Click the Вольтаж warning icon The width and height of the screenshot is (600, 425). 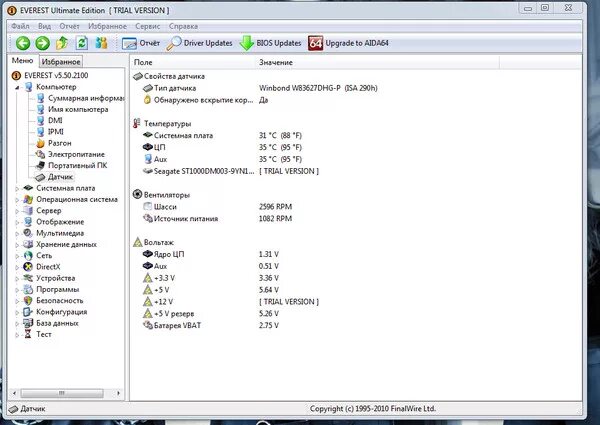tap(138, 242)
